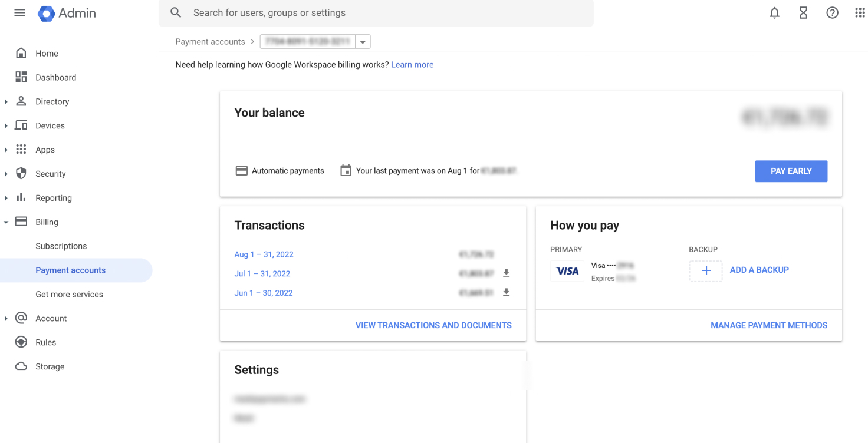Go to Subscriptions under Billing
868x443 pixels.
tap(61, 246)
